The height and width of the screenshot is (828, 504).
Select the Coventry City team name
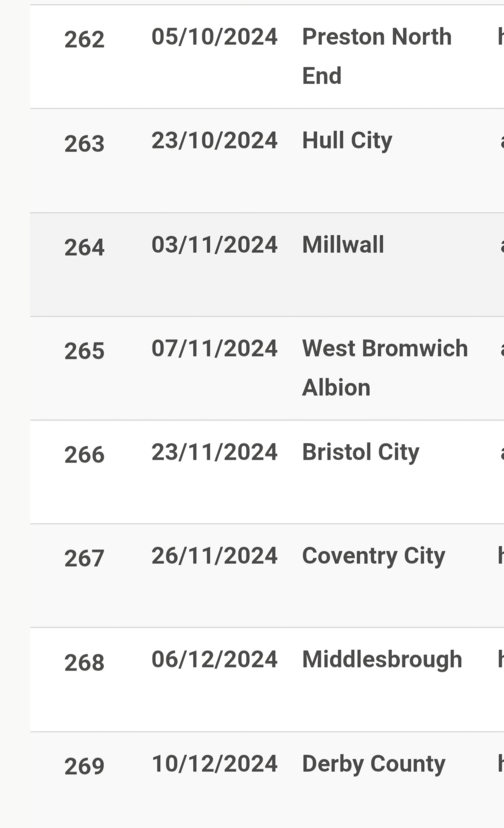coord(373,556)
